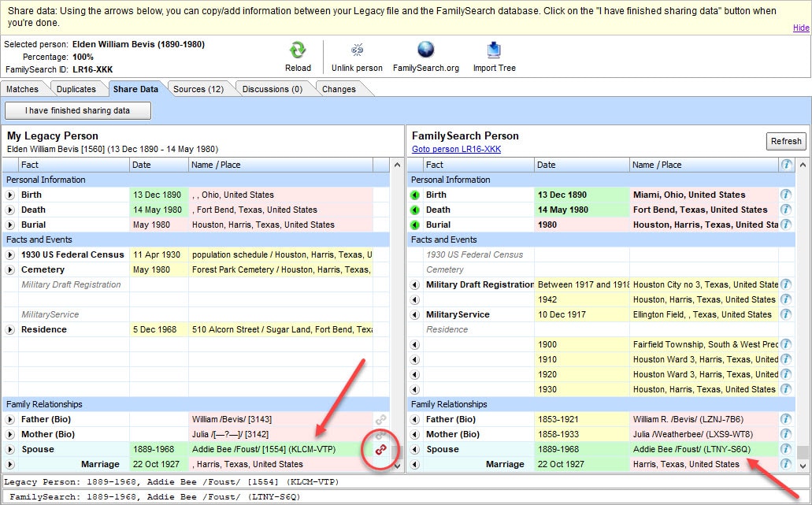Select Legacy 510 Alcorn Street residence cell
Screen dimensions: 812x505
(280, 329)
